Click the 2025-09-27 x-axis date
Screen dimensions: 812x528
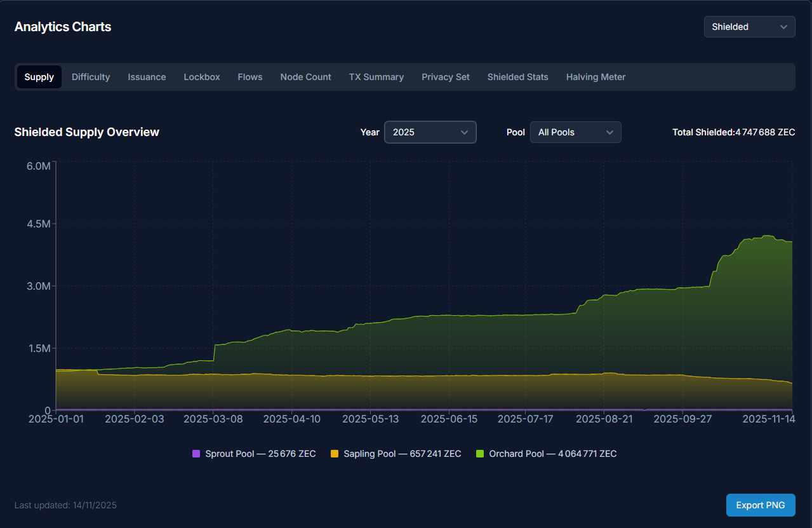pos(682,419)
